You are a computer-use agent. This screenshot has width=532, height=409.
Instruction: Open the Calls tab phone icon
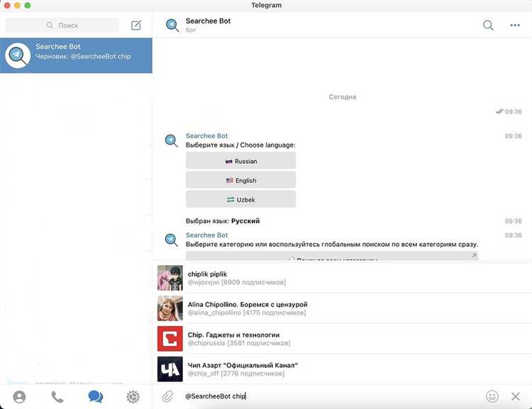point(57,396)
